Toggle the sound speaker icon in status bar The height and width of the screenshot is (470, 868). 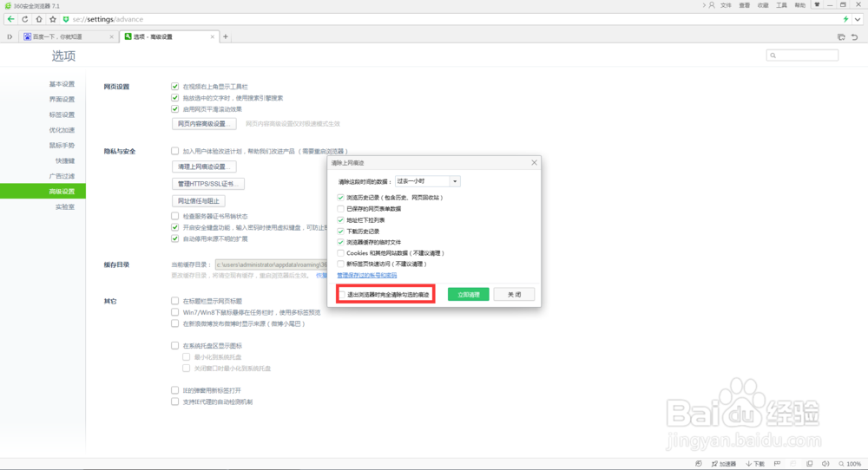click(825, 463)
